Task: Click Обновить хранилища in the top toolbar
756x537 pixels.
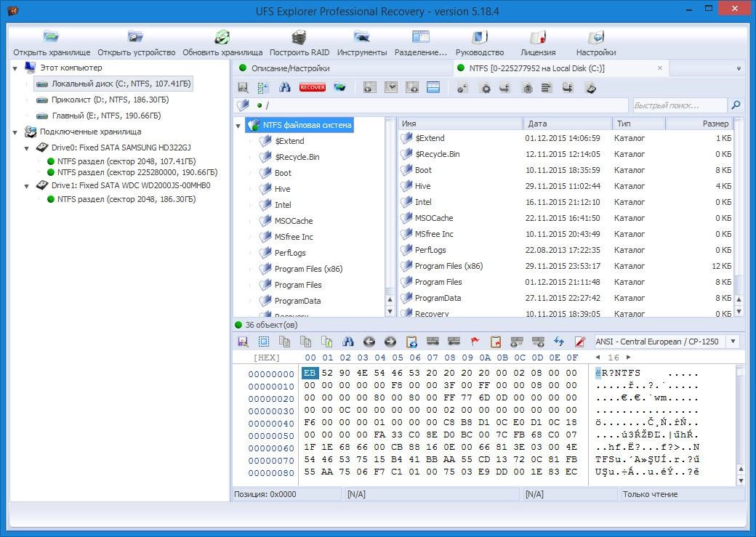Action: pos(222,44)
